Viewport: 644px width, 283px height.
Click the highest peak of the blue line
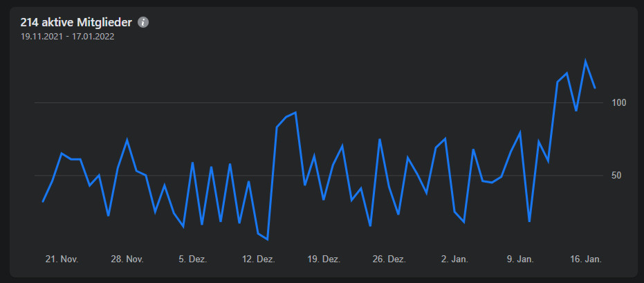point(585,61)
